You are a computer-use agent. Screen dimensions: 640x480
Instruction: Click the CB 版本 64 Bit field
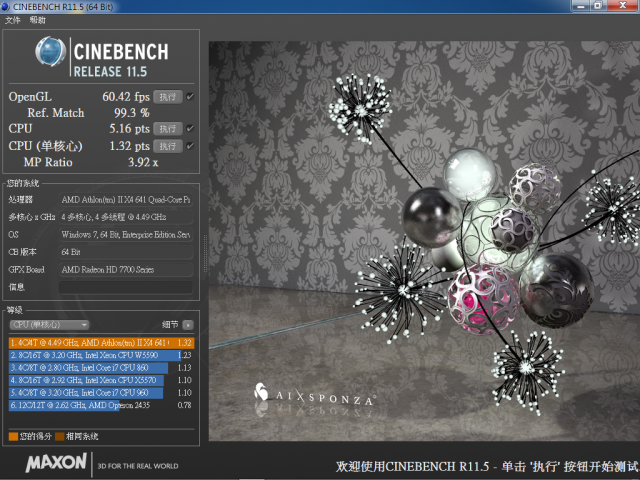tap(126, 252)
